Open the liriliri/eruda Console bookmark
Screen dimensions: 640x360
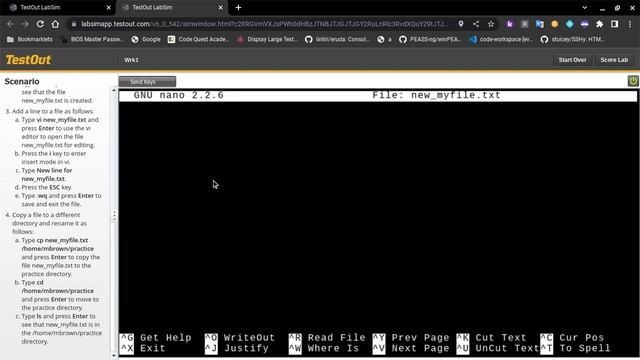337,39
